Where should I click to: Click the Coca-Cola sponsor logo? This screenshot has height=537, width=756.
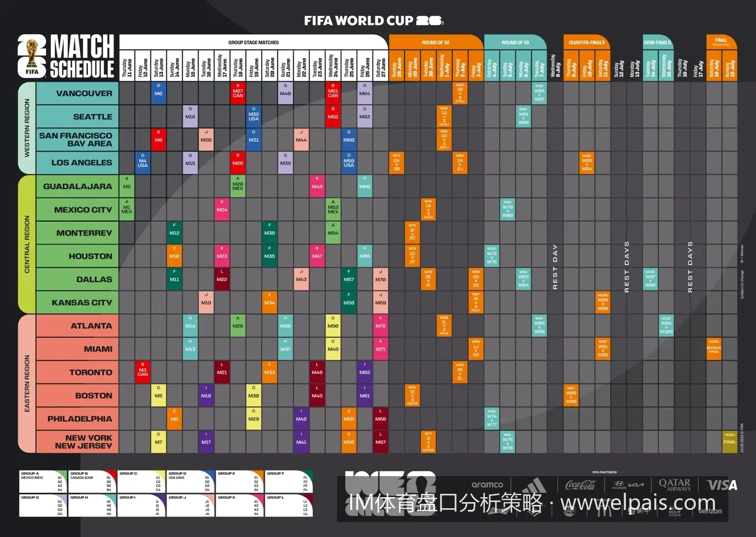pos(581,485)
